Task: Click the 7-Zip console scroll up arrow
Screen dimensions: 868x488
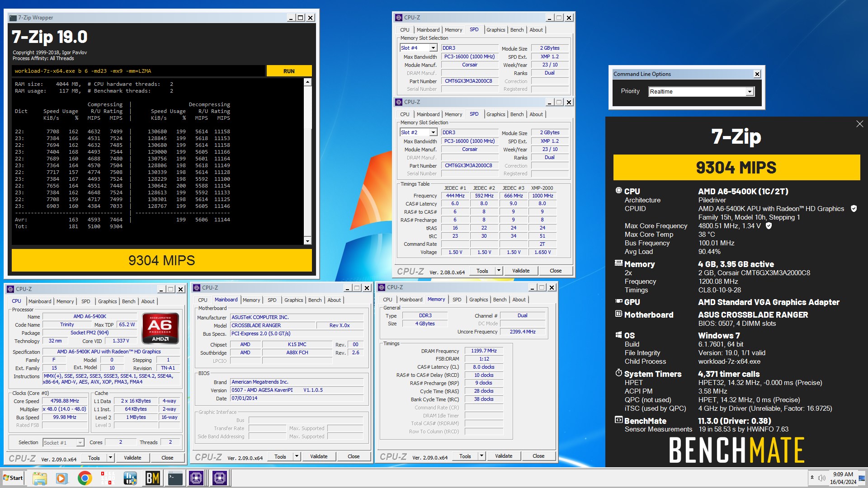Action: coord(307,82)
